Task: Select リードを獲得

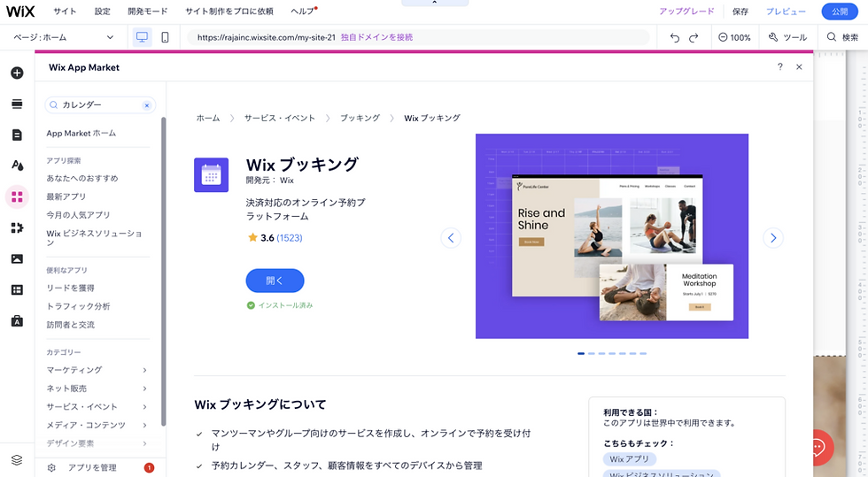Action: [70, 288]
